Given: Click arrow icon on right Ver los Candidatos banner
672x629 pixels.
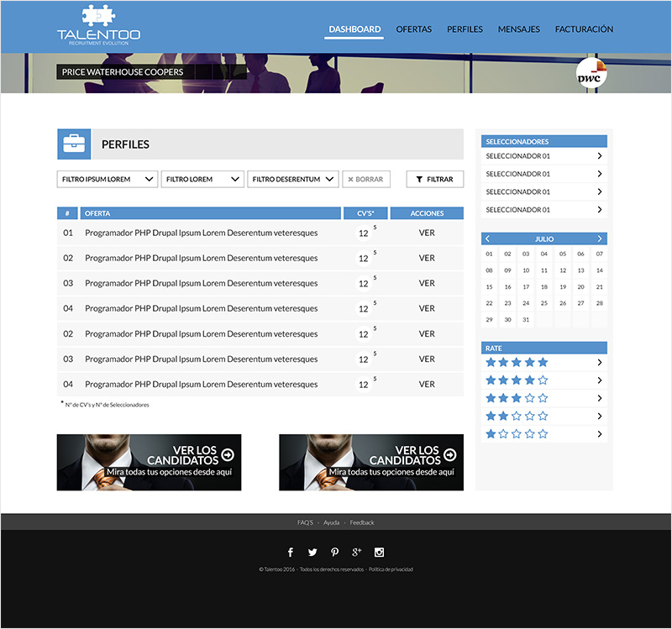Looking at the screenshot, I should [450, 454].
